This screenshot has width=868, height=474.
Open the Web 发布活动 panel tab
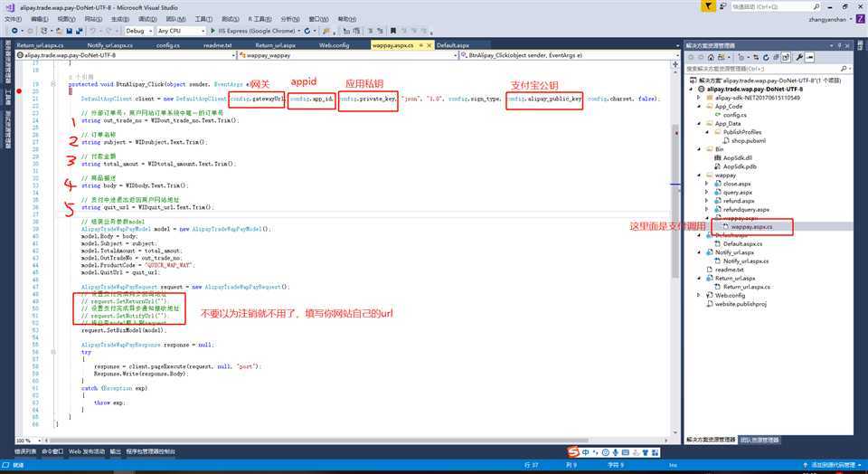87,452
